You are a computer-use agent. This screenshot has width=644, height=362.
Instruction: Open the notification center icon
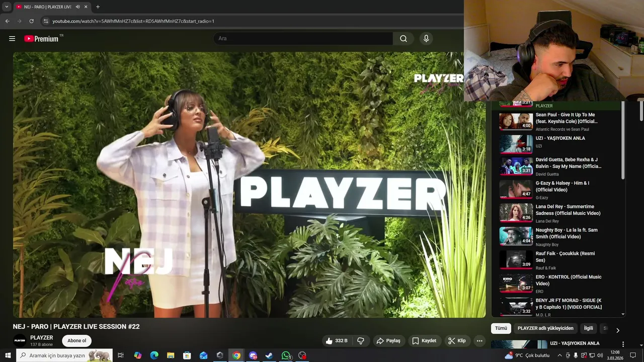633,355
